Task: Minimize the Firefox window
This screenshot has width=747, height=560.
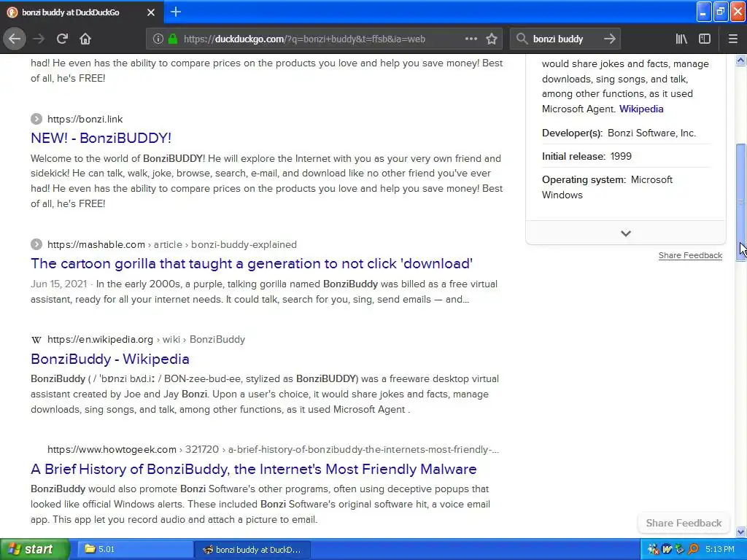Action: pos(704,12)
